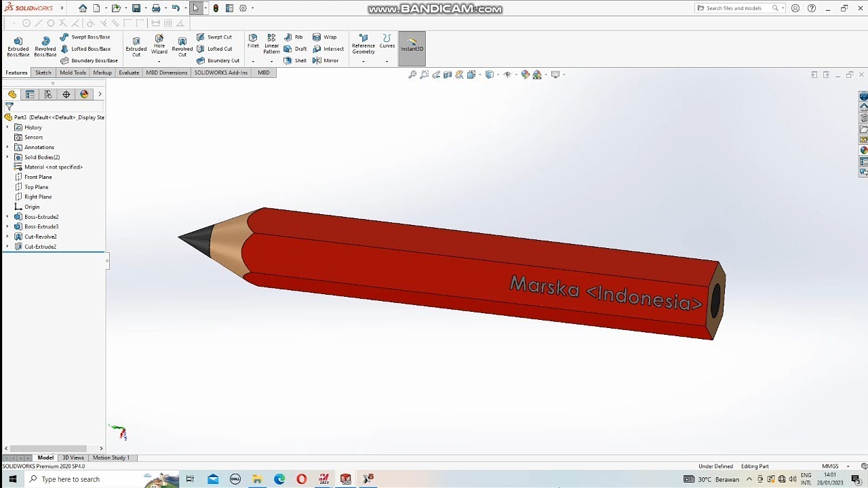The width and height of the screenshot is (868, 488).
Task: Open the Hole Wizard tool
Action: click(159, 45)
